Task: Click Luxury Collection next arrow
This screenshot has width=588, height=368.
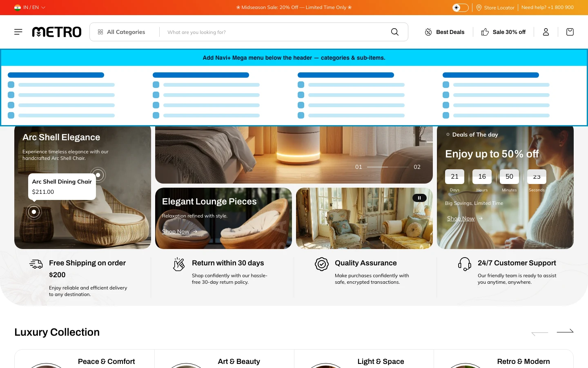Action: coord(565,331)
